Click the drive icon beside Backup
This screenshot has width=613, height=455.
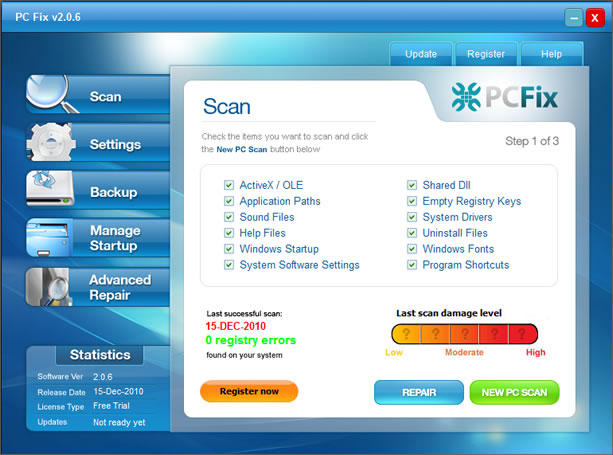point(50,189)
